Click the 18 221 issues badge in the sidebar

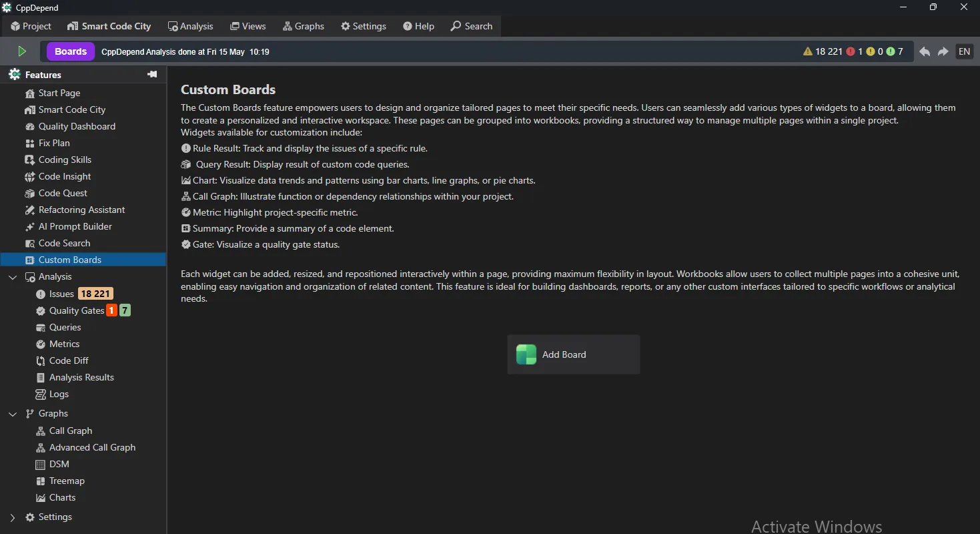[x=95, y=294]
